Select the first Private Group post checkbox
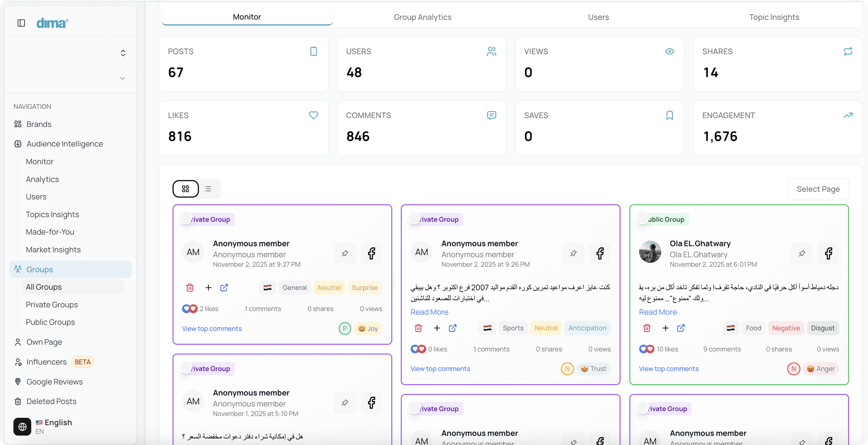Image resolution: width=868 pixels, height=445 pixels. [x=185, y=218]
